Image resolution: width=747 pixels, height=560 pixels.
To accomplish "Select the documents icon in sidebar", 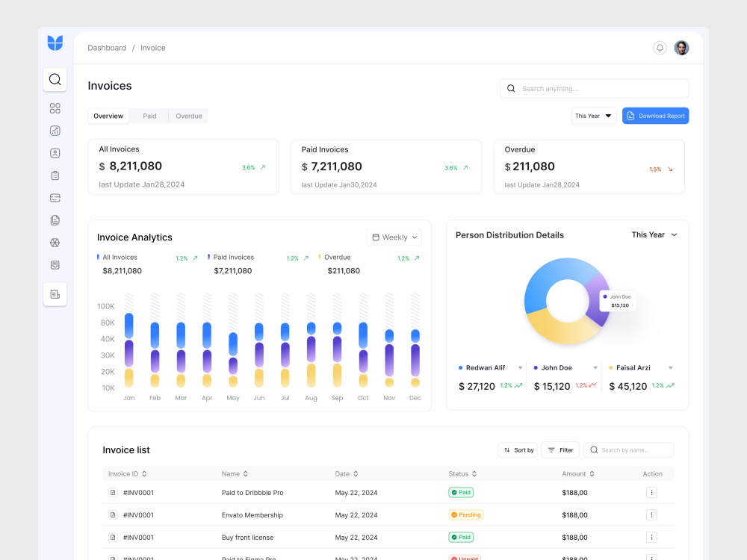I will (55, 220).
